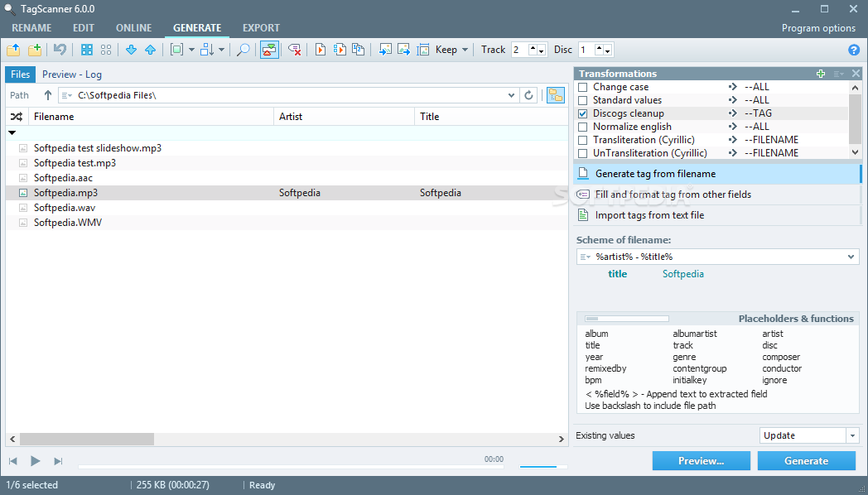Click the remove tags icon with red X
868x495 pixels.
(295, 50)
